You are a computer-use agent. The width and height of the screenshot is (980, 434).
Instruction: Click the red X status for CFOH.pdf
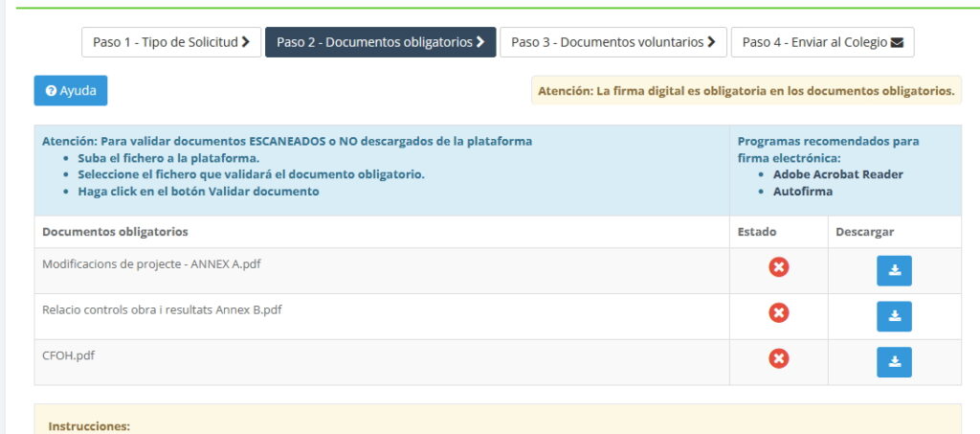[779, 358]
